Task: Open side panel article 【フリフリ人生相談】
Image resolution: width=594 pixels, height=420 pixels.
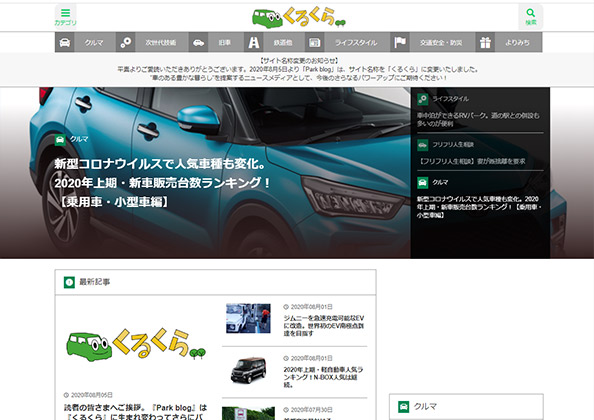Action: coord(471,161)
